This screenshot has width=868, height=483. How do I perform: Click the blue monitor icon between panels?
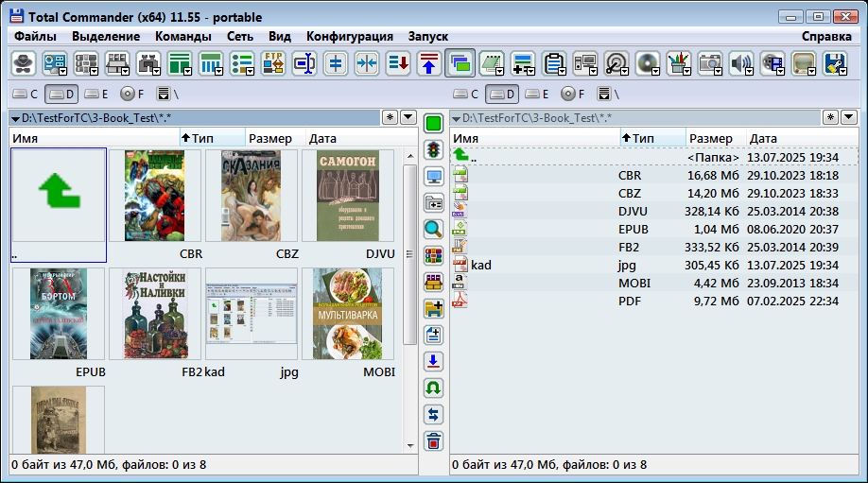pos(433,177)
